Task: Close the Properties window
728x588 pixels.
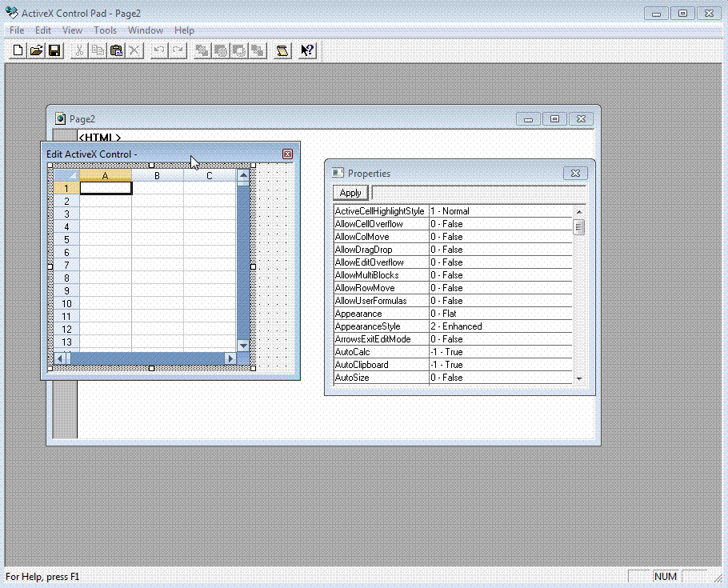Action: click(575, 174)
